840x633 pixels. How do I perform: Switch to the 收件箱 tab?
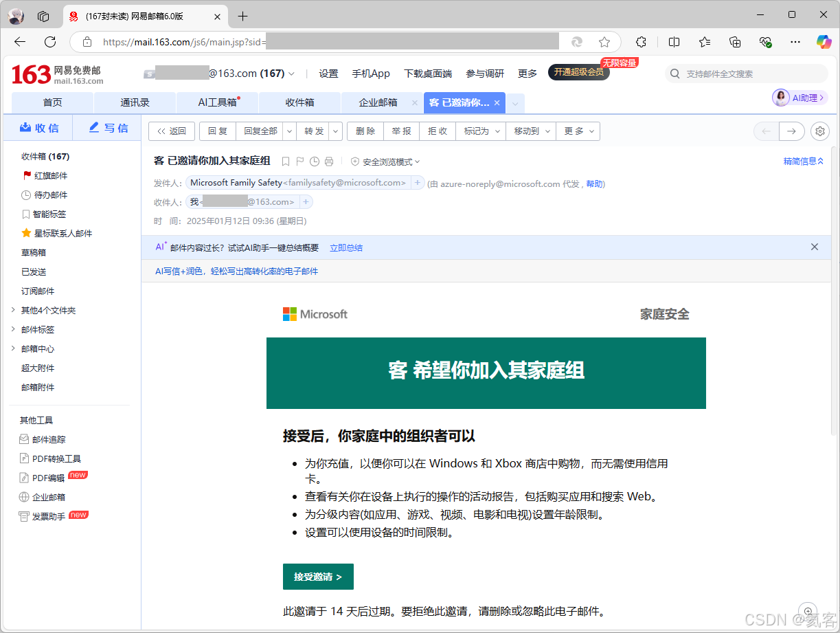pos(300,102)
